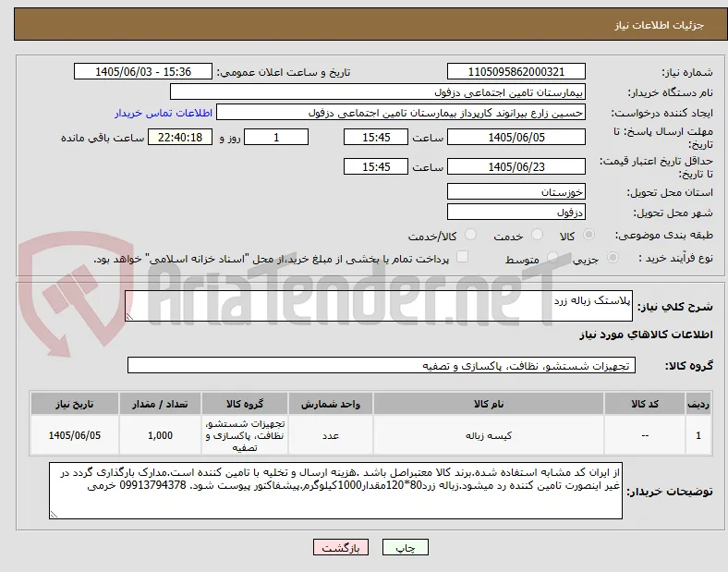The width and height of the screenshot is (728, 572).
Task: Click the delivery province field خوزستان
Action: (x=516, y=192)
